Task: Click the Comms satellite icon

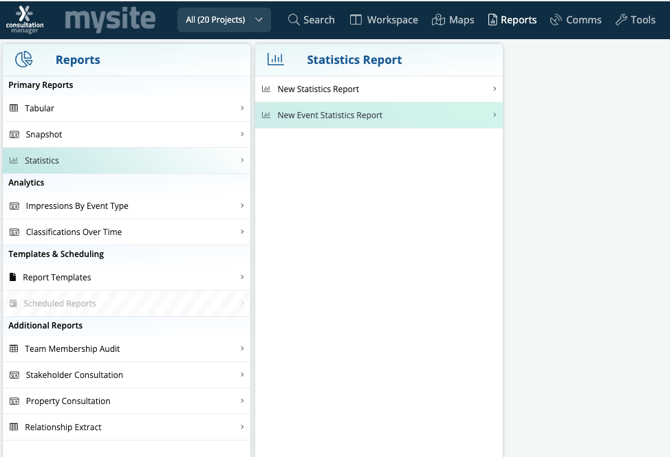Action: pos(556,20)
